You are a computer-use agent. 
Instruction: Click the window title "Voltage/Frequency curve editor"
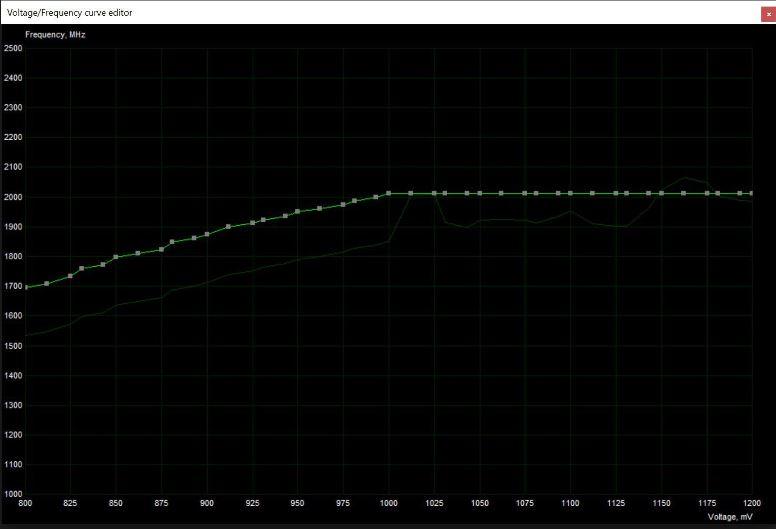click(70, 13)
